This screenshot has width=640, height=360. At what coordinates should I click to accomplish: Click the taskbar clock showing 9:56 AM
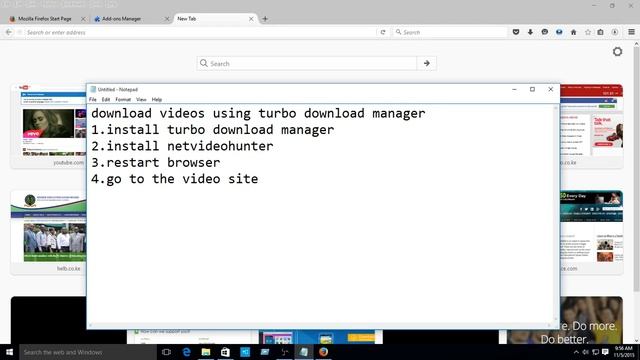click(624, 352)
